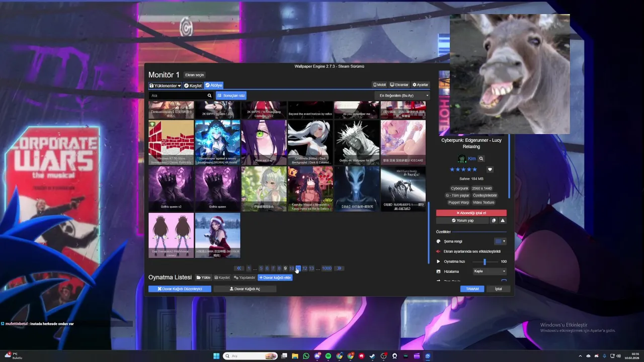
Task: Click the Ekran seçin button
Action: tap(195, 75)
